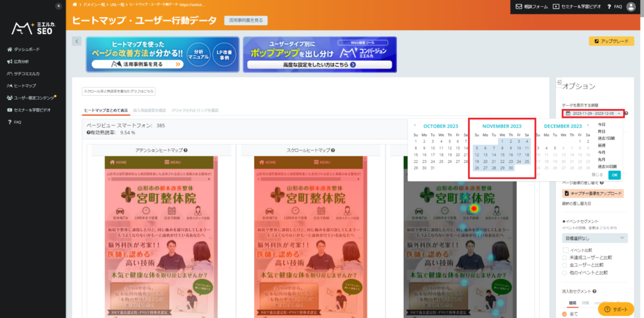Select October 31 in the calendar
The image size is (644, 318).
(x=433, y=168)
